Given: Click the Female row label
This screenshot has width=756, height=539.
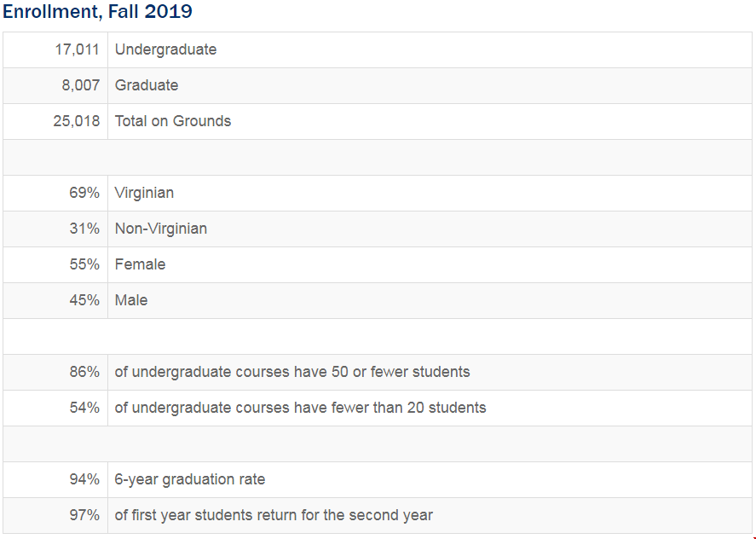Looking at the screenshot, I should pyautogui.click(x=140, y=264).
